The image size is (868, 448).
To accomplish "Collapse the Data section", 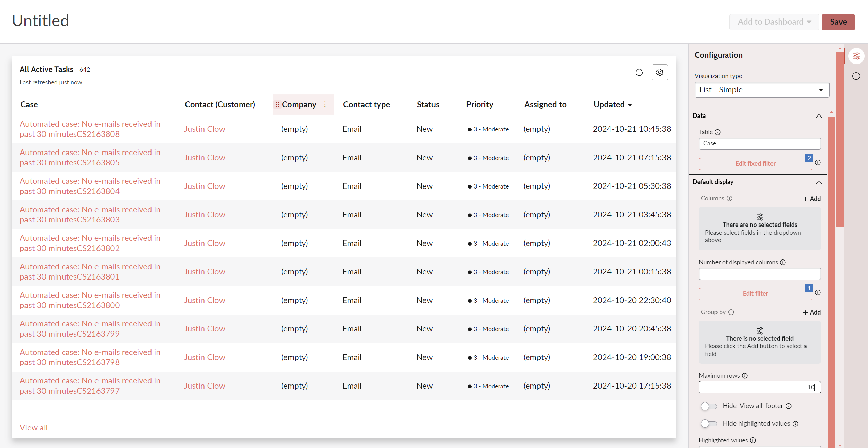I will pyautogui.click(x=819, y=116).
